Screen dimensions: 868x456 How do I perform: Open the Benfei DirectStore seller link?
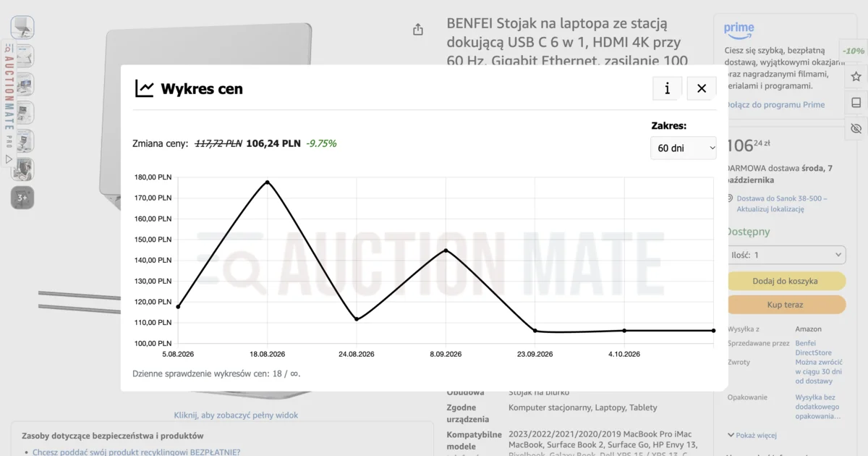[813, 348]
